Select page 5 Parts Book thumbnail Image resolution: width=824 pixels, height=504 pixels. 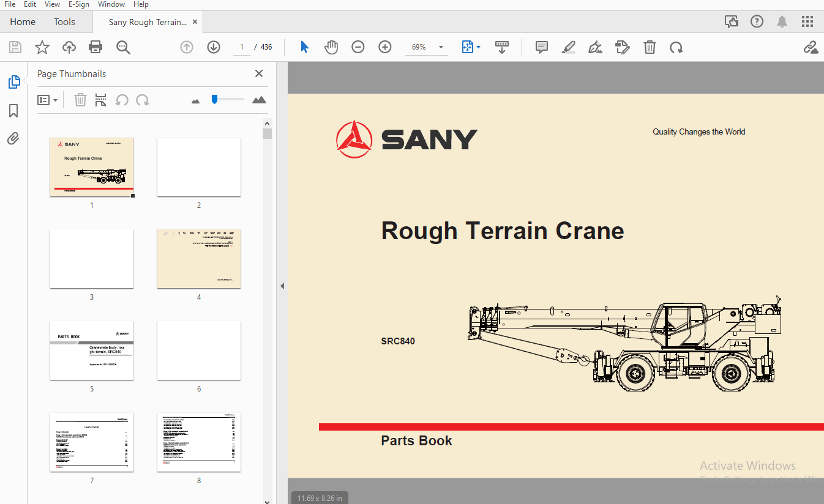click(92, 350)
